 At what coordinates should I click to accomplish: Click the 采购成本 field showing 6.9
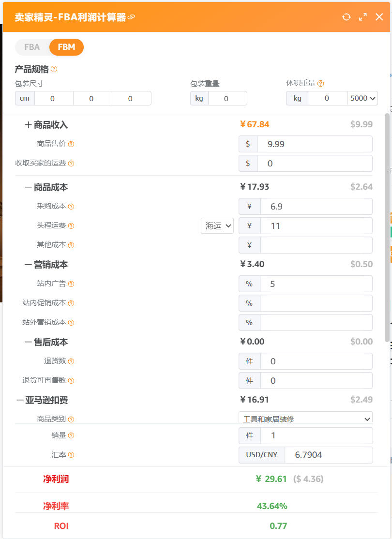316,206
